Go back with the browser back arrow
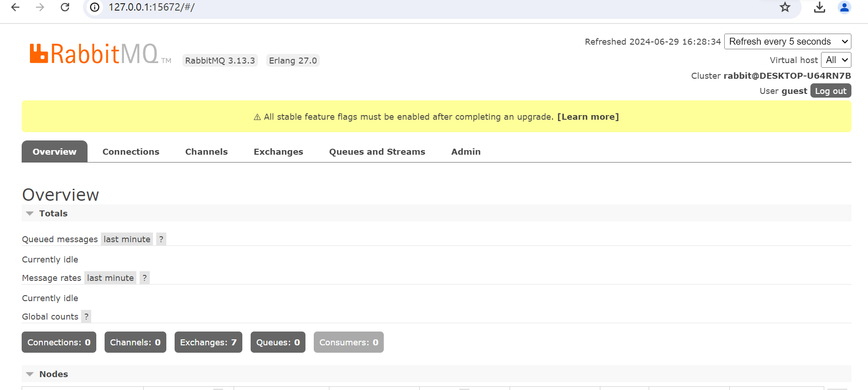Viewport: 868px width, 390px height. (15, 7)
